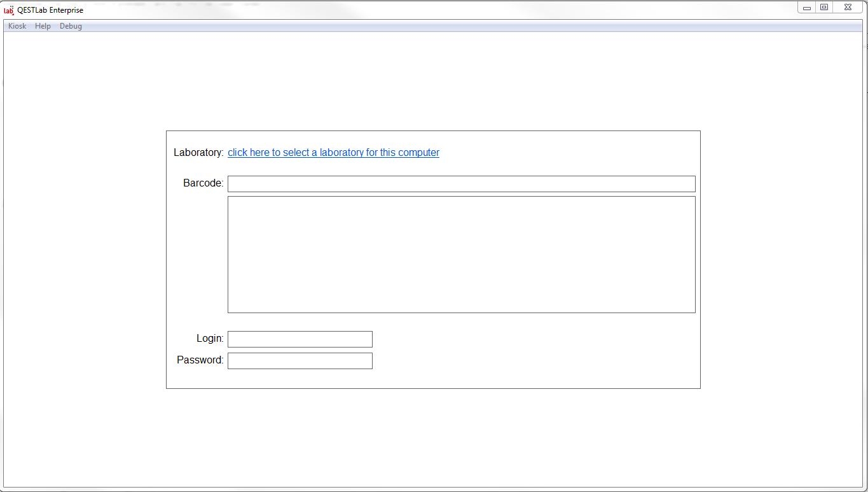The height and width of the screenshot is (492, 868).
Task: Open the Debug menu
Action: point(71,26)
